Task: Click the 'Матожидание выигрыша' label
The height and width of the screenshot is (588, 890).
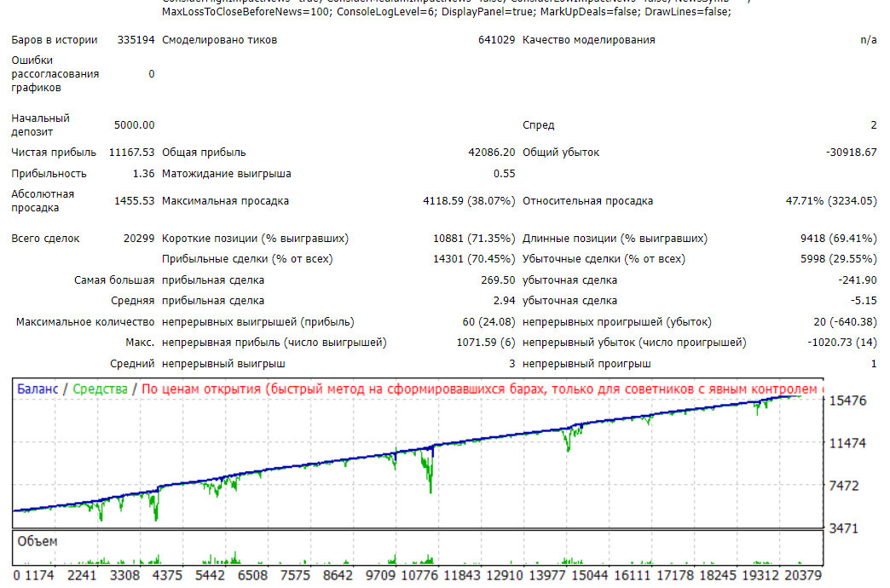Action: click(227, 174)
